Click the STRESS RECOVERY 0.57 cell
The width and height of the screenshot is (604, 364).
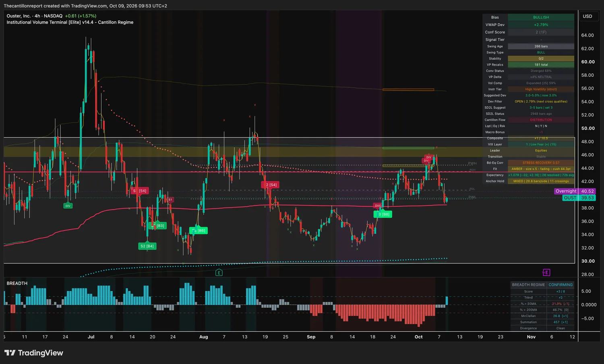[541, 163]
